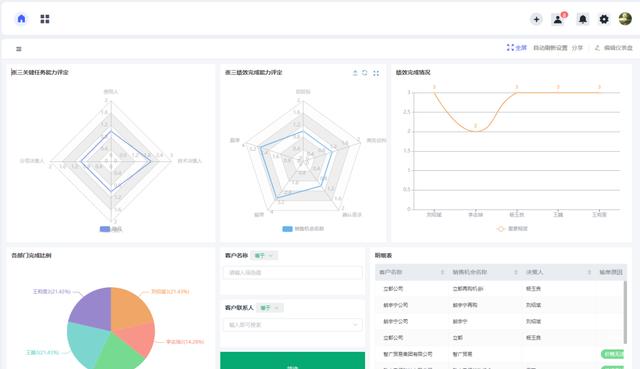Click the 分享 share link

[x=577, y=48]
